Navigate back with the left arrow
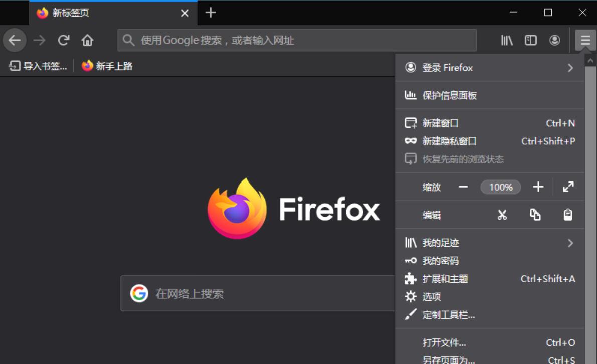Image resolution: width=597 pixels, height=364 pixels. pos(14,40)
